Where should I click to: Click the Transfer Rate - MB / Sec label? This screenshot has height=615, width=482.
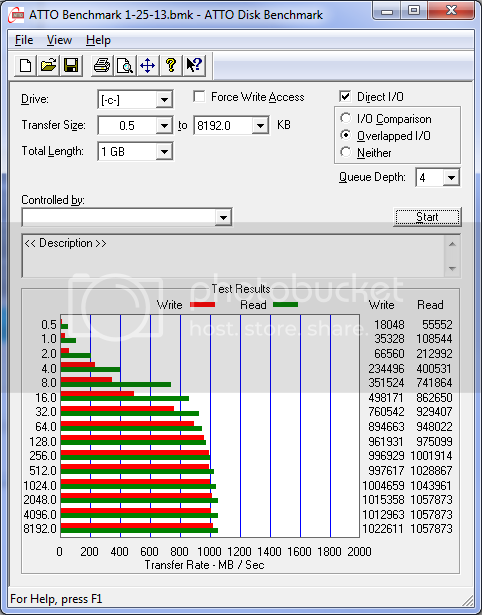tap(204, 565)
